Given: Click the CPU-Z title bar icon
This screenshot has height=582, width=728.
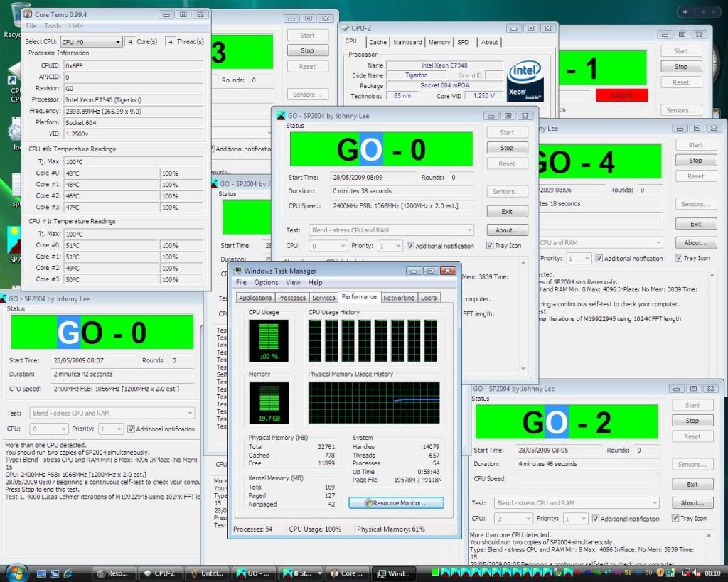Looking at the screenshot, I should [345, 28].
